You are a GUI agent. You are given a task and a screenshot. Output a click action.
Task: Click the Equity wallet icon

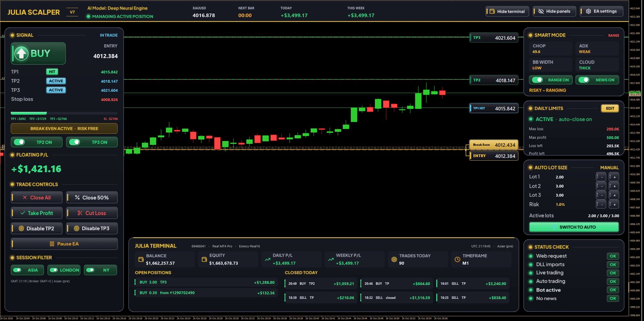204,259
